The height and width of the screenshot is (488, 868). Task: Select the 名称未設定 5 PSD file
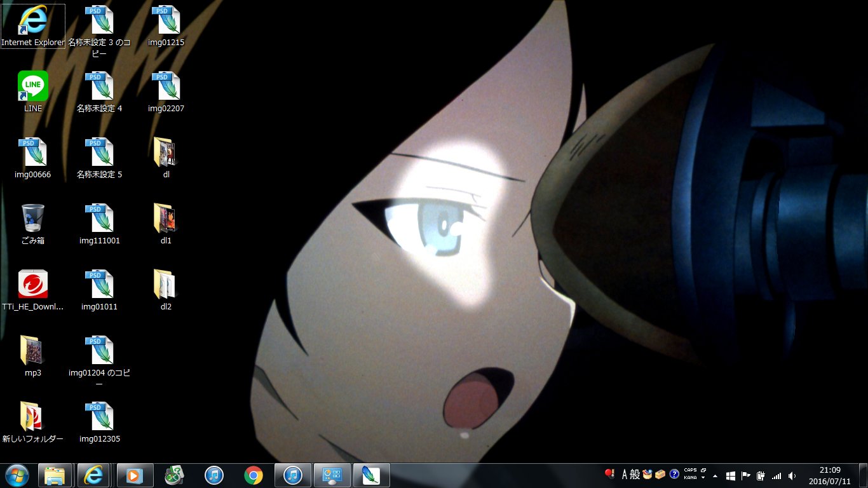point(99,158)
